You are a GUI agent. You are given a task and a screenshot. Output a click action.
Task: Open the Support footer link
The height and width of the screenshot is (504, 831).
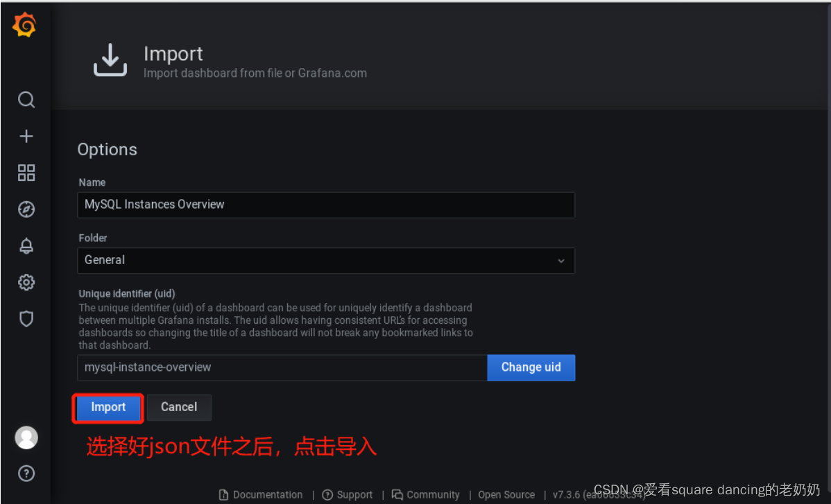(348, 494)
